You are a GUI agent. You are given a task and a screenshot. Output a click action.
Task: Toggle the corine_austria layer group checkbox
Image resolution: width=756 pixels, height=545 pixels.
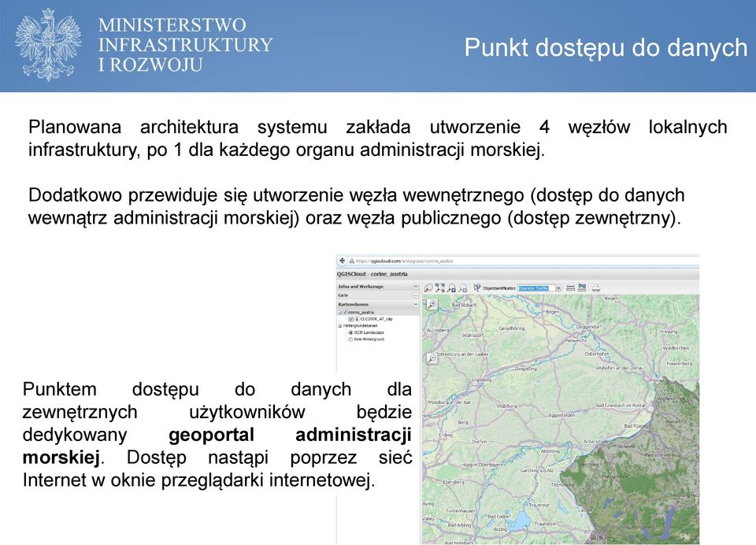click(345, 313)
